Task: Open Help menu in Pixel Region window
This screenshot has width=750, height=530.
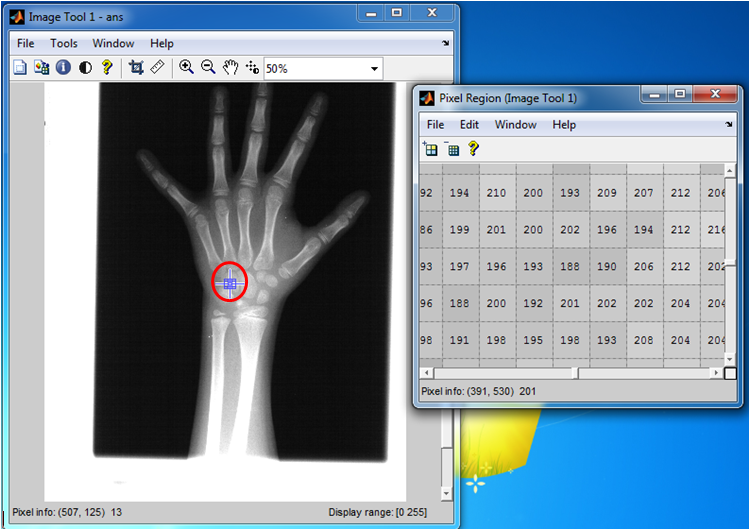Action: click(564, 125)
